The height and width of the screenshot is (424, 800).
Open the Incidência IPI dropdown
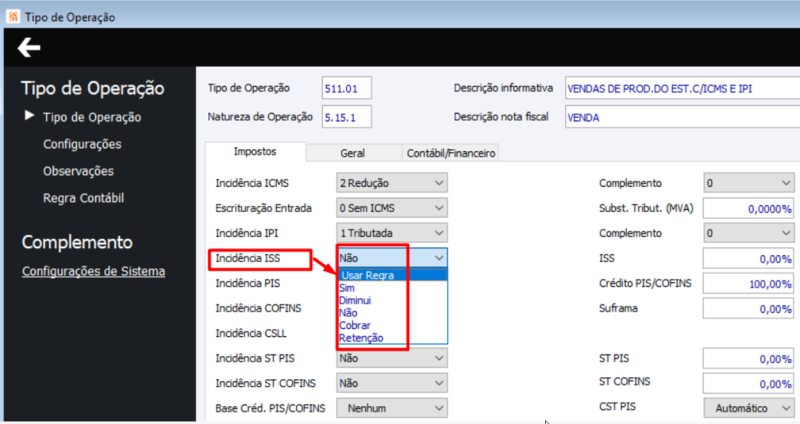[392, 233]
